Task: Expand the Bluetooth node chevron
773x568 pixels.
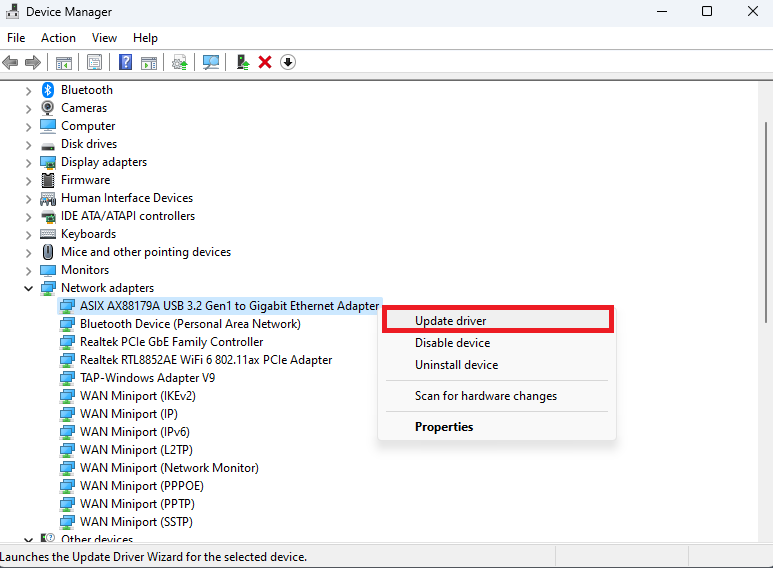Action: pyautogui.click(x=28, y=91)
